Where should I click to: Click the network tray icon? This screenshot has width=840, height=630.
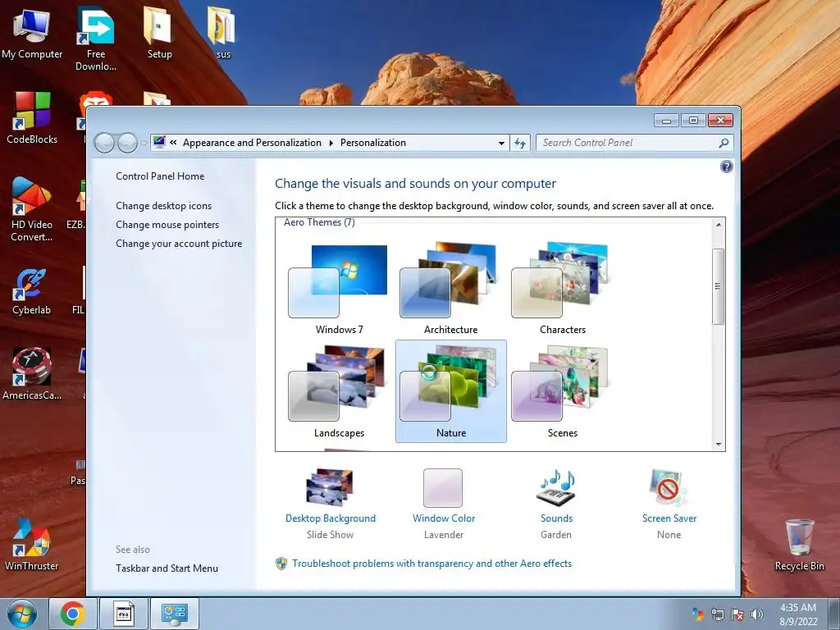(x=717, y=614)
